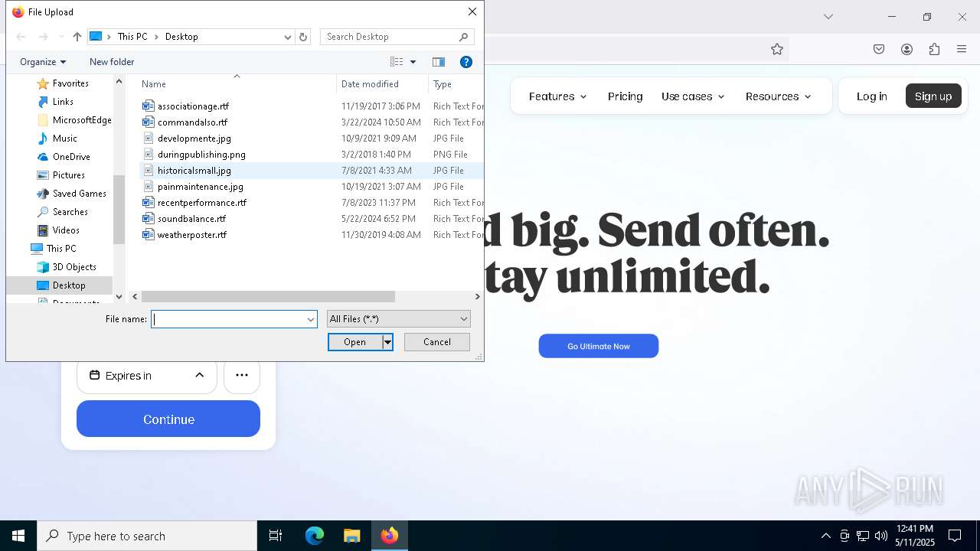Image resolution: width=980 pixels, height=551 pixels.
Task: Open the address bar history dropdown
Action: tap(288, 37)
